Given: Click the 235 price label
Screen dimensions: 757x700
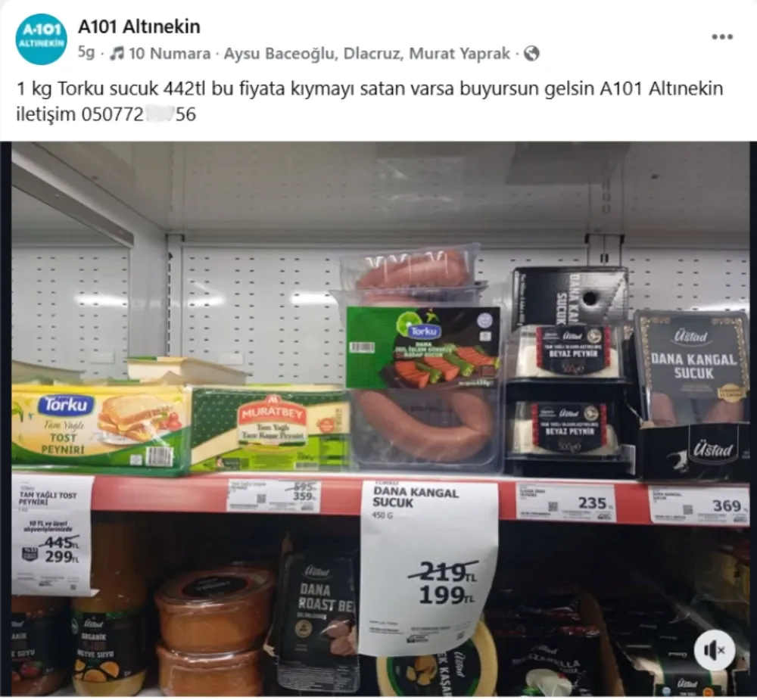Looking at the screenshot, I should (x=565, y=502).
